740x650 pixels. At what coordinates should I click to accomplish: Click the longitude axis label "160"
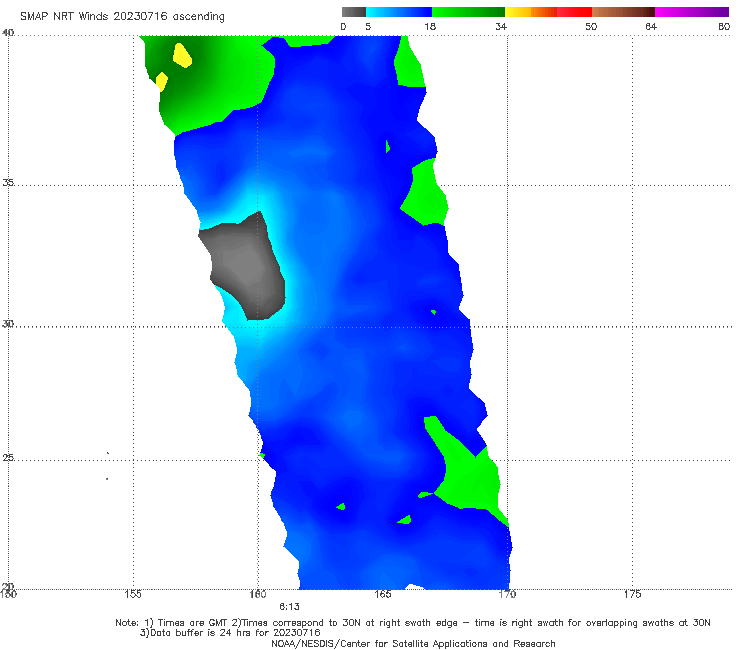pos(258,594)
